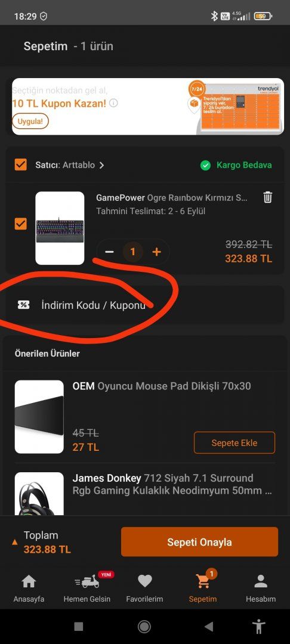Image resolution: width=290 pixels, height=644 pixels.
Task: Delete GamePower keyboard with trash icon
Action: click(x=267, y=197)
